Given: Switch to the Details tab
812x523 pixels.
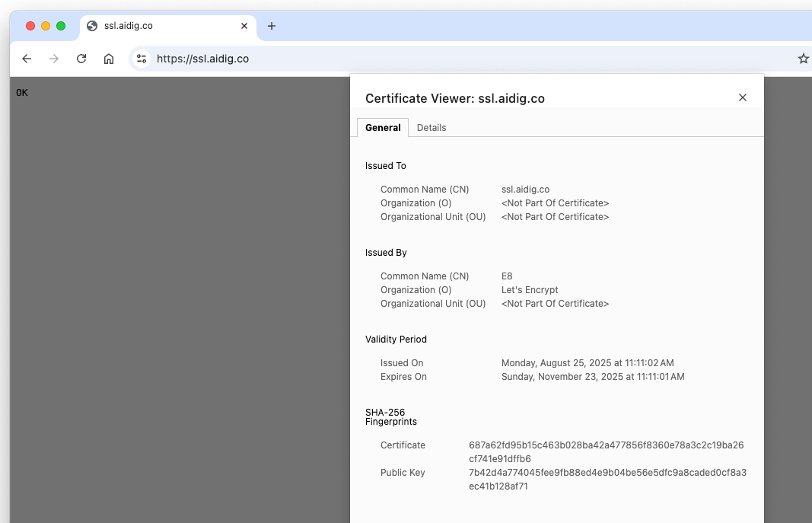Looking at the screenshot, I should click(x=431, y=127).
